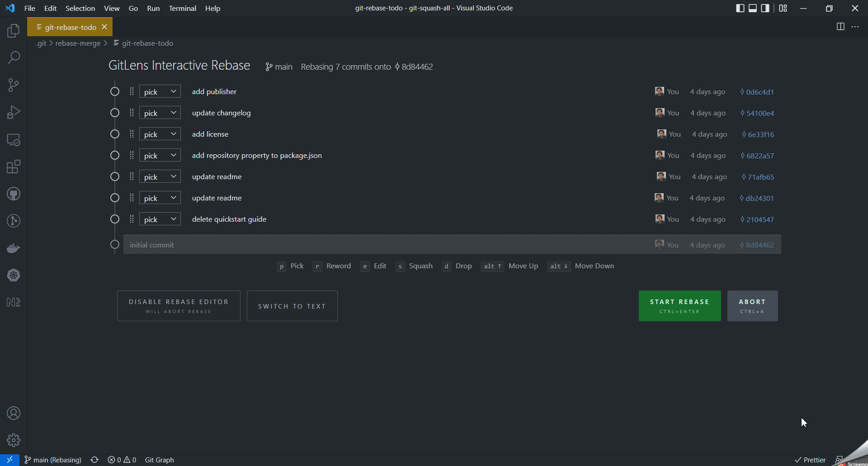Open commit hash link 0d6c4d1
The width and height of the screenshot is (868, 466).
(x=757, y=92)
